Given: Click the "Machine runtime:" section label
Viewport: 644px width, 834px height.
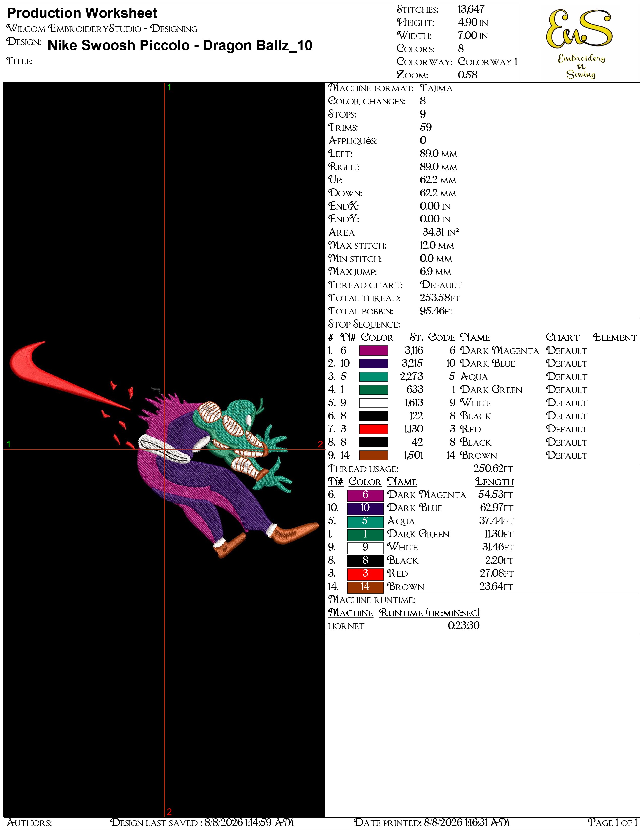Looking at the screenshot, I should point(371,600).
